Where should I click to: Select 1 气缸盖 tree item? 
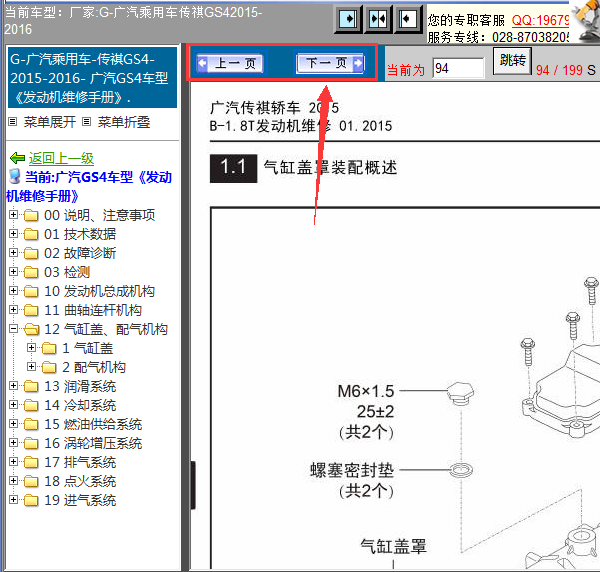pyautogui.click(x=87, y=348)
